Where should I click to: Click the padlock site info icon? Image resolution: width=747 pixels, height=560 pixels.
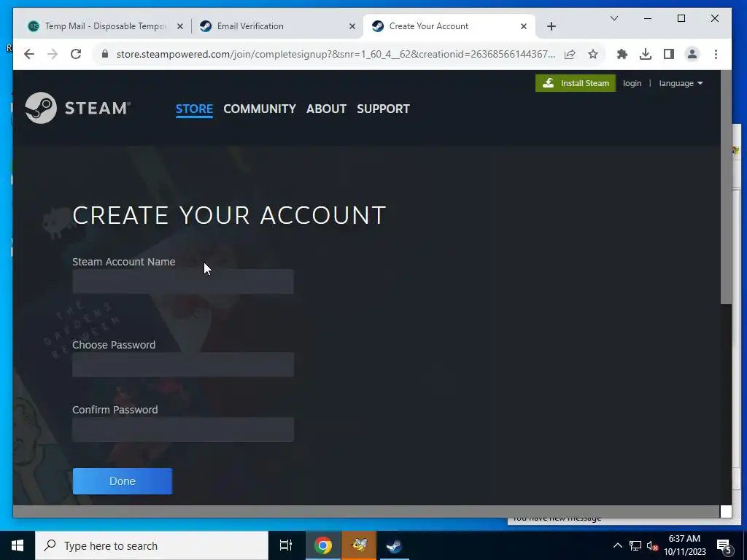point(105,54)
